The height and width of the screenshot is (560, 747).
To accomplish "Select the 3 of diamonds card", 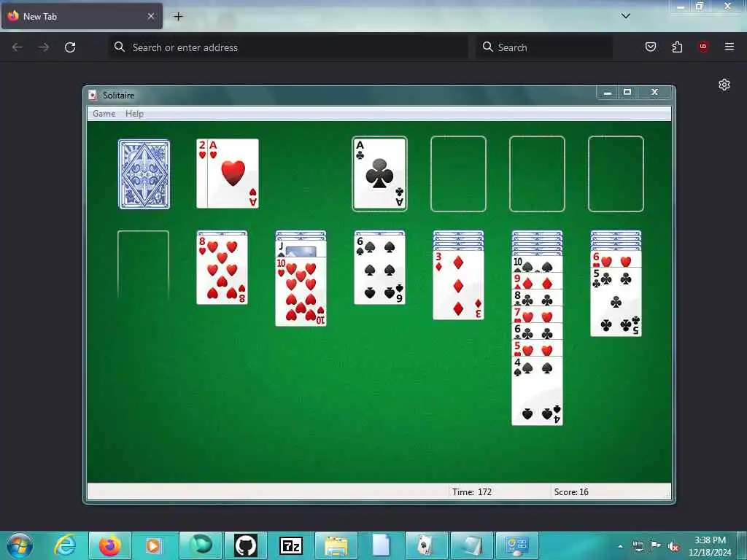I will click(x=458, y=285).
